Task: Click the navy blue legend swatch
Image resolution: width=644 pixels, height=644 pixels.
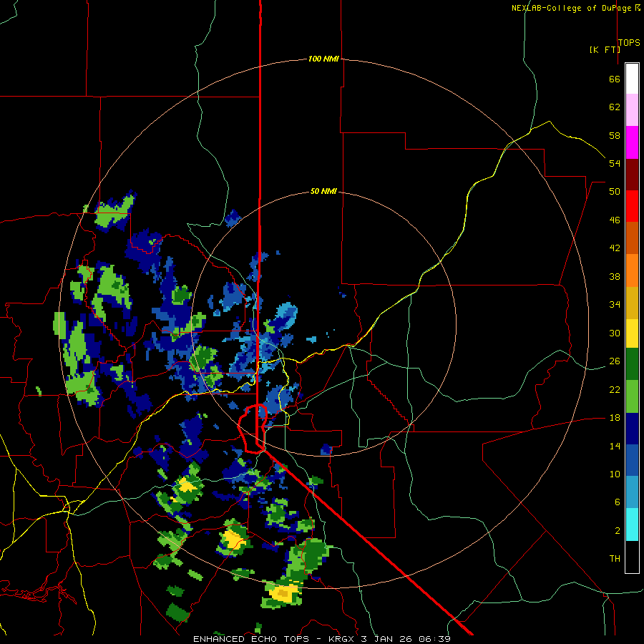Action: [x=632, y=429]
